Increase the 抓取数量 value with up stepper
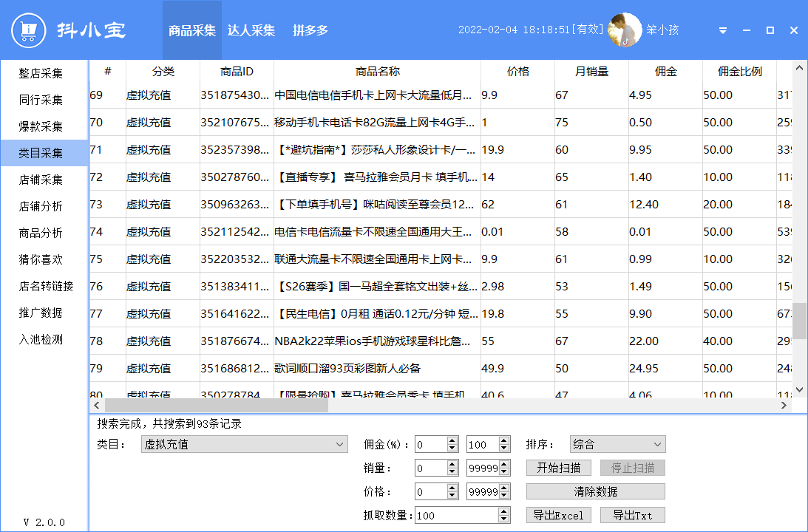The width and height of the screenshot is (808, 532). tap(504, 511)
